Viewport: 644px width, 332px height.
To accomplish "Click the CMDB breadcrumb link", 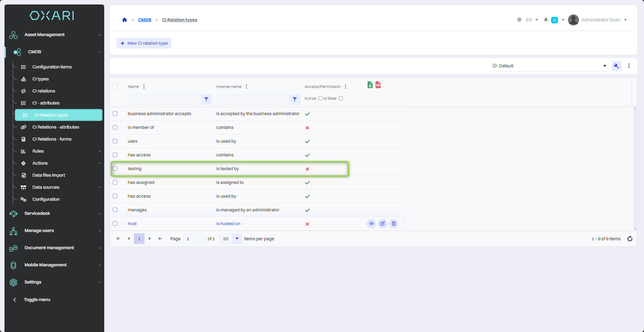I will click(x=144, y=20).
